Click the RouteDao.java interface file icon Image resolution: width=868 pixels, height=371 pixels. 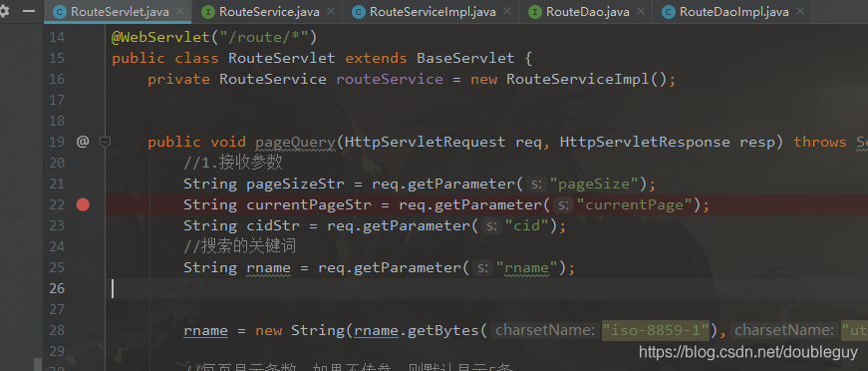click(x=535, y=12)
